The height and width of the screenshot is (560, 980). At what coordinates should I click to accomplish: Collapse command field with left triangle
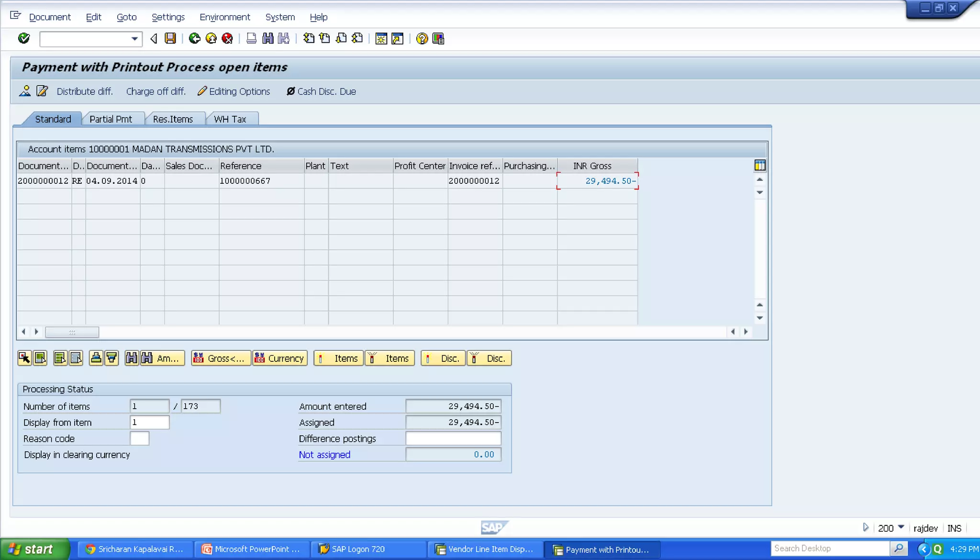(x=154, y=39)
